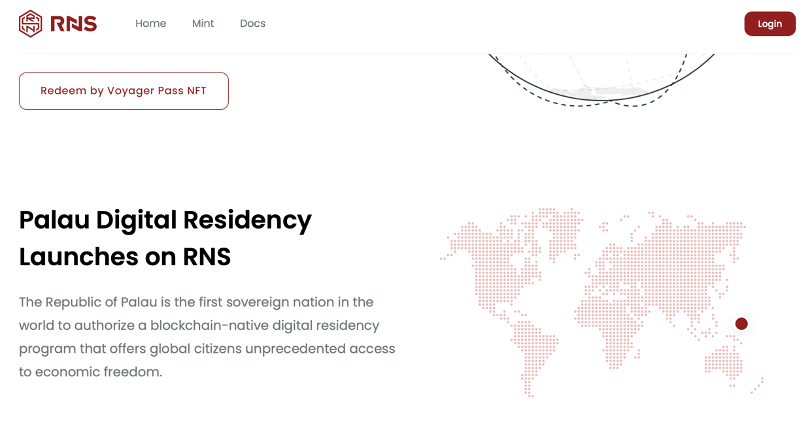Screen dimensions: 810x440
Task: Click the red Palau location marker
Action: coord(741,323)
